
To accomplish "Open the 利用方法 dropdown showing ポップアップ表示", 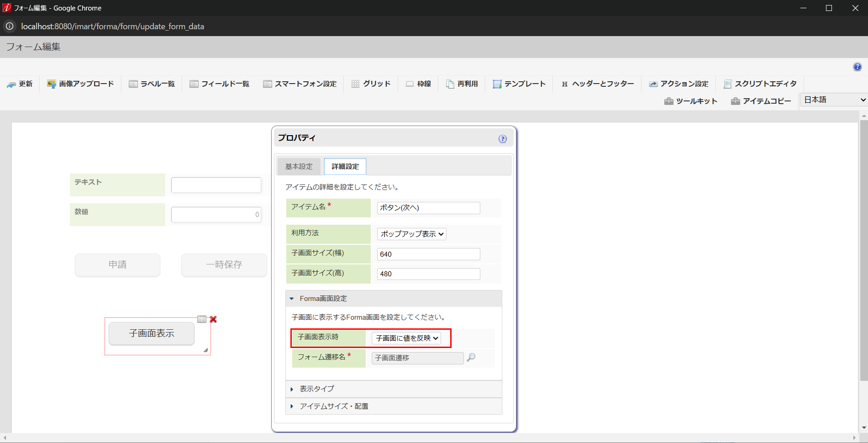I will [x=411, y=234].
